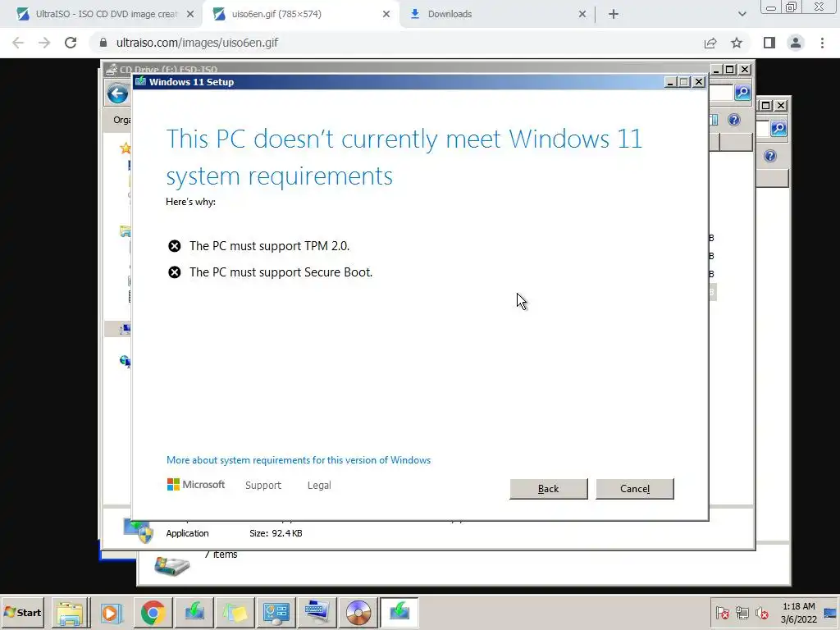Screen dimensions: 840x630
Task: Click search icon in CD Drive window
Action: coord(742,93)
